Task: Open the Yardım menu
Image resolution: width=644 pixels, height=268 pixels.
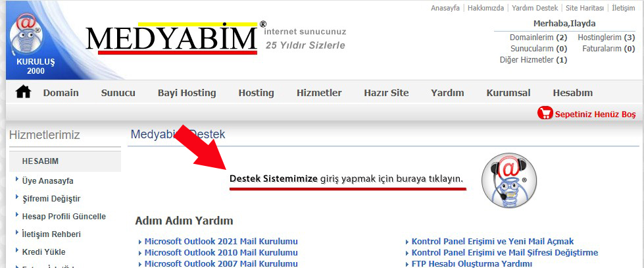Action: pyautogui.click(x=447, y=93)
